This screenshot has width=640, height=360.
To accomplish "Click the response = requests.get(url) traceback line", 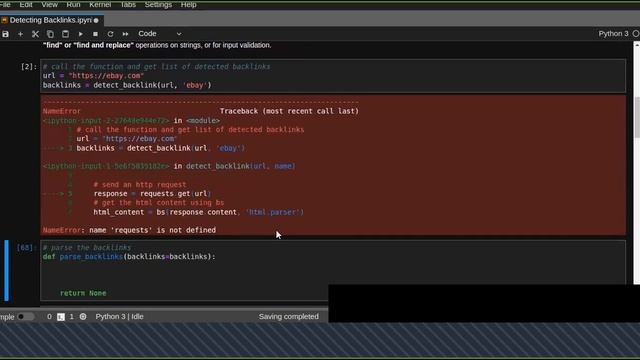I will pos(152,194).
